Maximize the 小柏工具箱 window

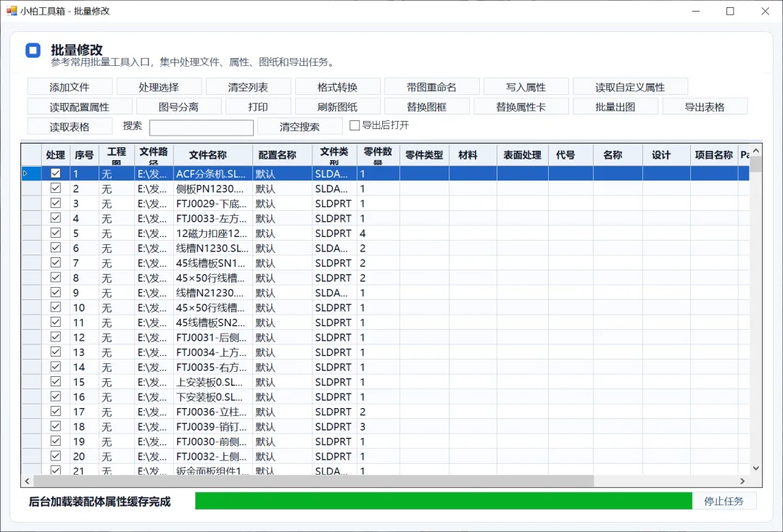pyautogui.click(x=730, y=11)
